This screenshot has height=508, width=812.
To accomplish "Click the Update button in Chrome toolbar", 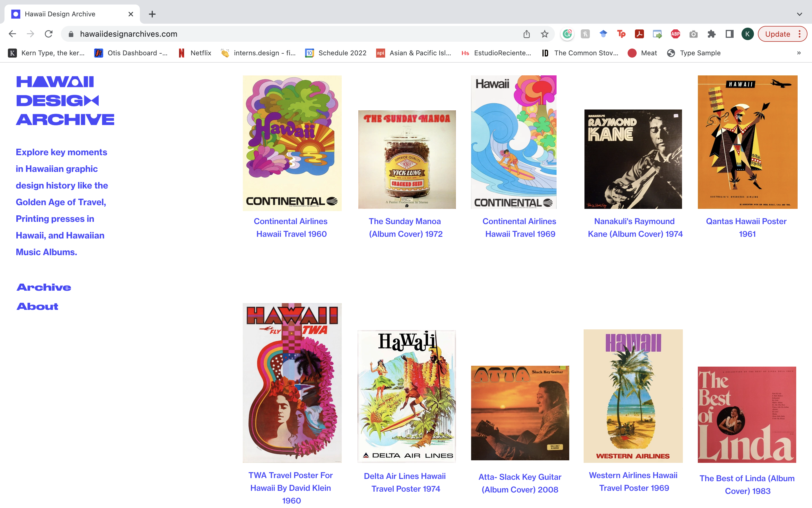I will pyautogui.click(x=778, y=34).
